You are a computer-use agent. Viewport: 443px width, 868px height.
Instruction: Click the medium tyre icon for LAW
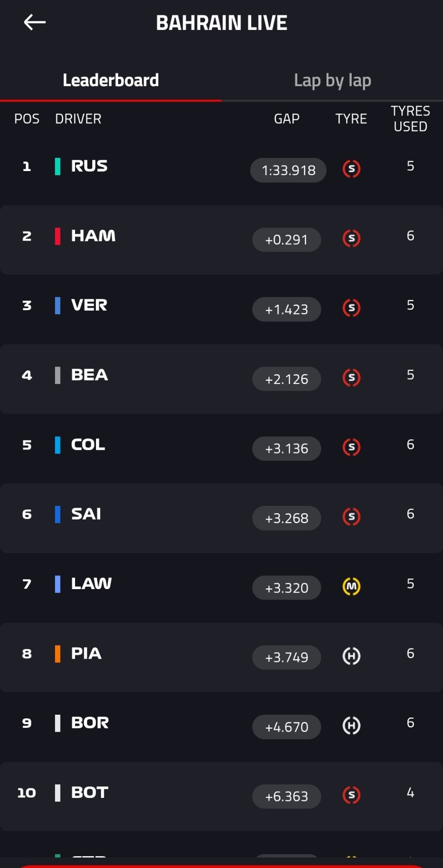(351, 587)
